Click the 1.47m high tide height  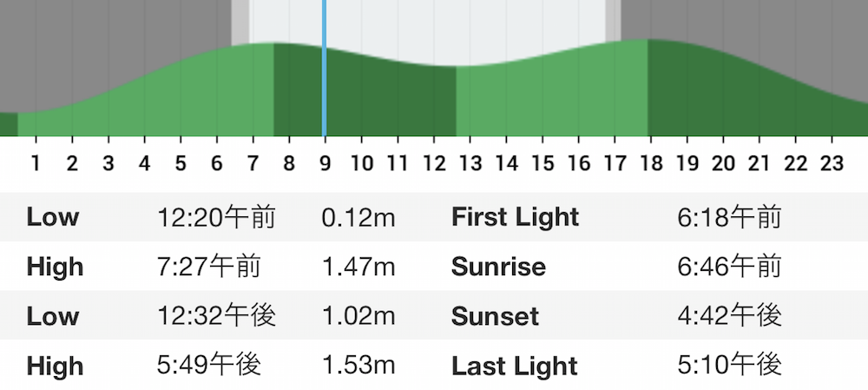(358, 267)
